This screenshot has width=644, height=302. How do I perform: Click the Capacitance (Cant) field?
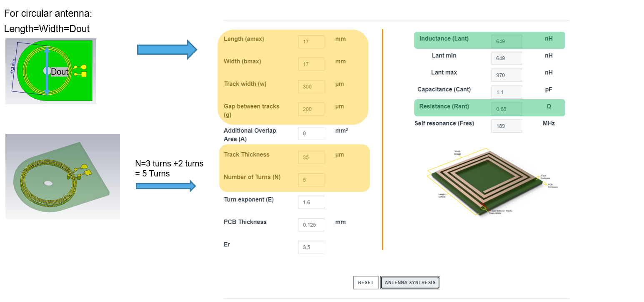[506, 92]
